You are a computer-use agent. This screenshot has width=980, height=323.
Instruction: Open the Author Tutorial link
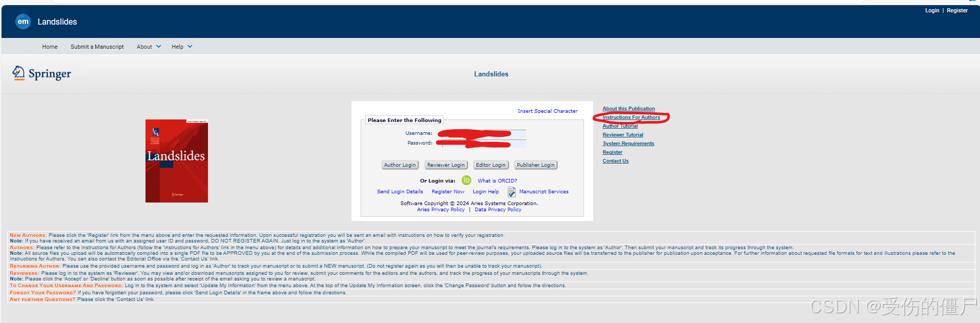pyautogui.click(x=620, y=126)
